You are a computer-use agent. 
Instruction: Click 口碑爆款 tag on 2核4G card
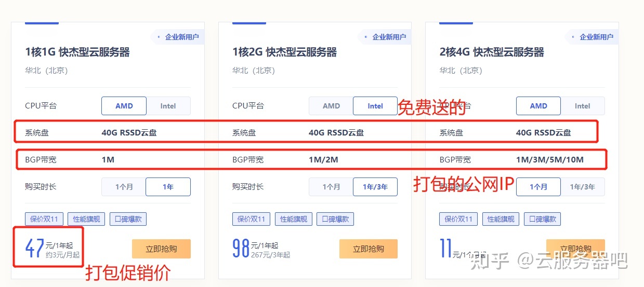coord(543,219)
